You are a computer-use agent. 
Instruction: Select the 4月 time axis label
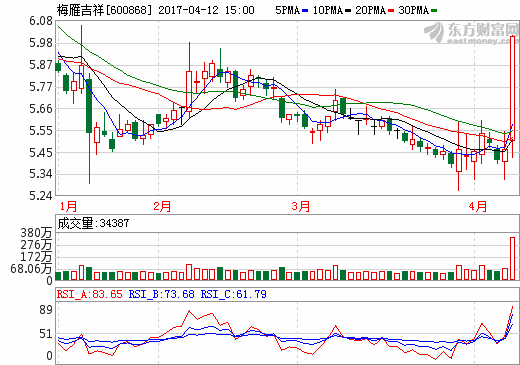pos(478,206)
